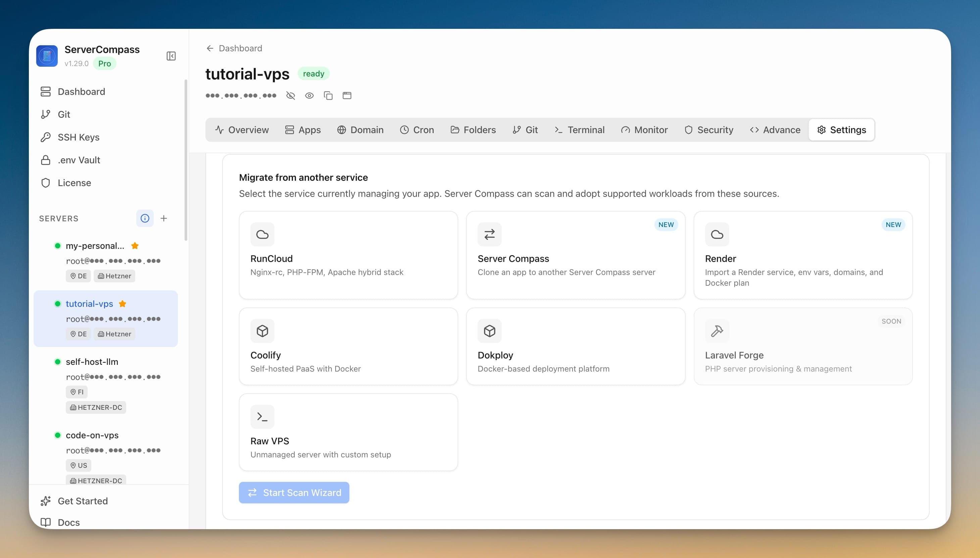The image size is (980, 558).
Task: Switch to the Domain tab
Action: tap(360, 130)
